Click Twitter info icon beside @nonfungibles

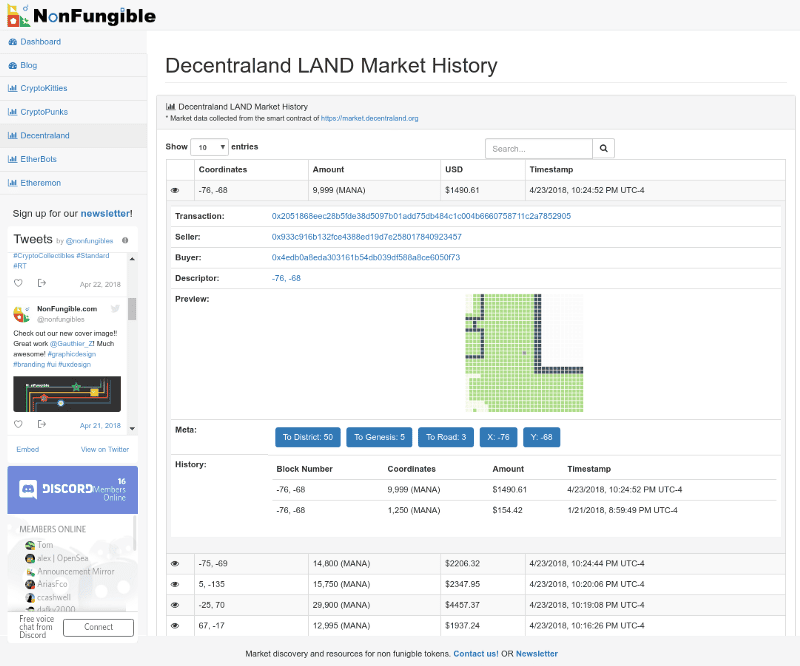(125, 241)
